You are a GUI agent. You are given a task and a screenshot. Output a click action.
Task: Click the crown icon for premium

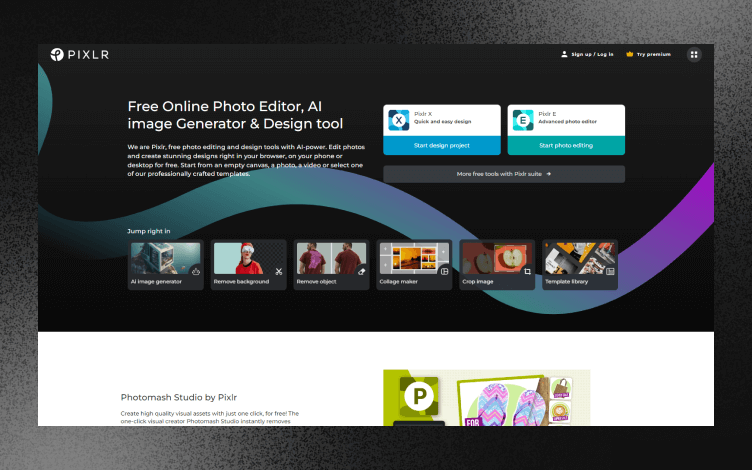[x=630, y=54]
